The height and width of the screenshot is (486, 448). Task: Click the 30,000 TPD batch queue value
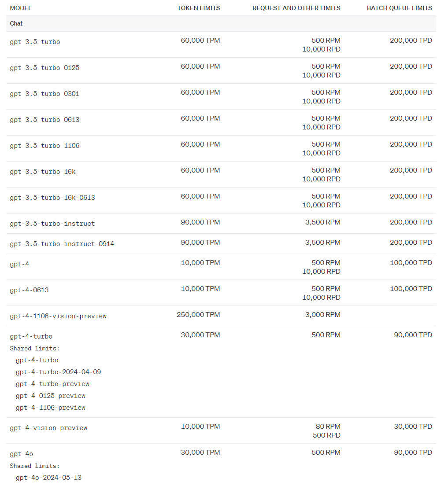(x=413, y=426)
